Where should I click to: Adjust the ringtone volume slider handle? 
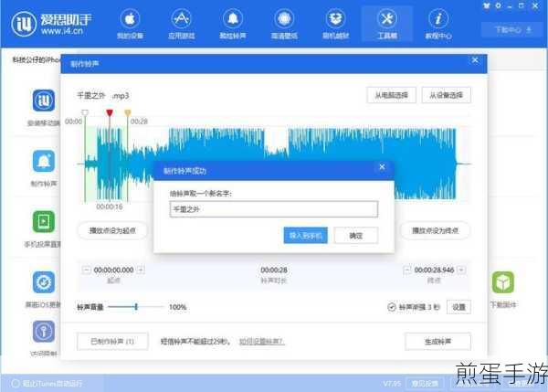pos(136,307)
